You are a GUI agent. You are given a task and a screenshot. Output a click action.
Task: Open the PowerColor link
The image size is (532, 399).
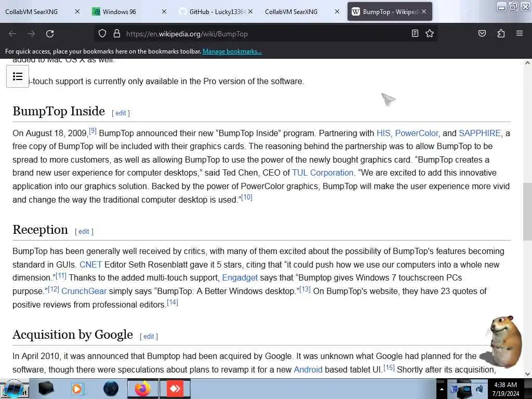coord(417,133)
